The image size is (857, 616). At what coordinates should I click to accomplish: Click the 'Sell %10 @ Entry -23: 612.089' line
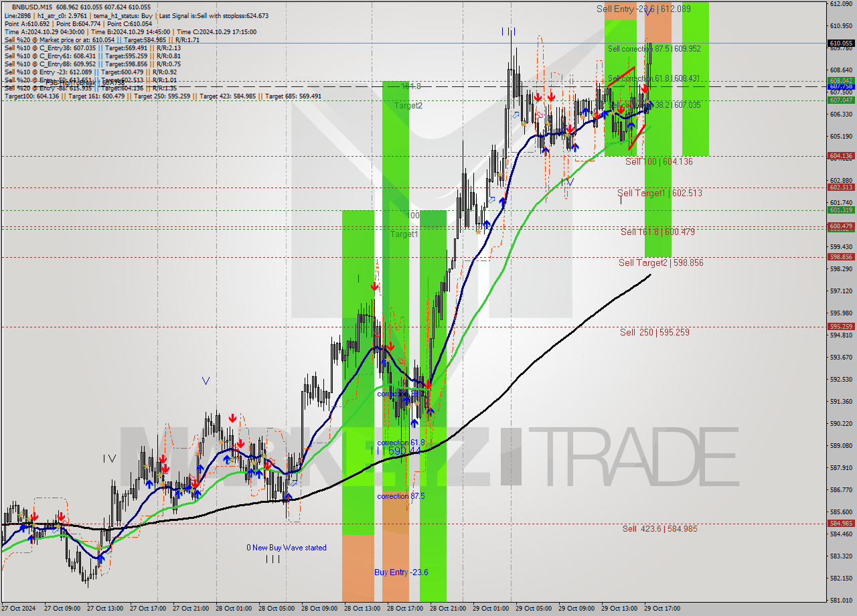(90, 72)
